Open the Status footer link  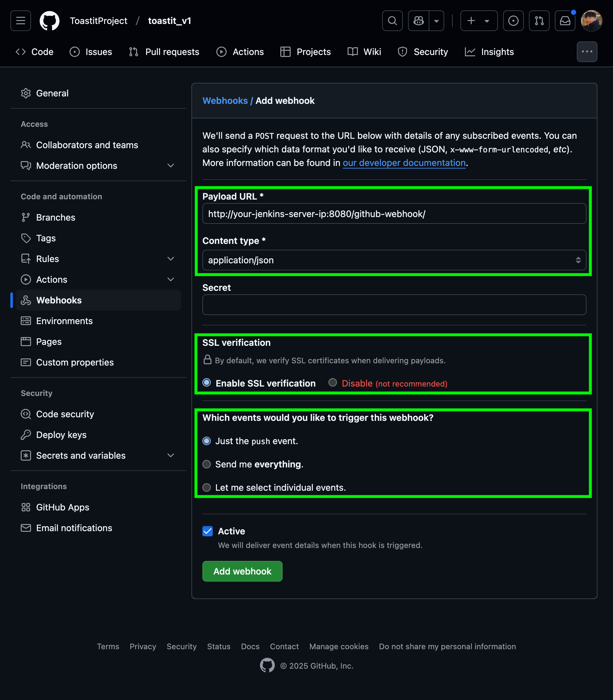219,647
